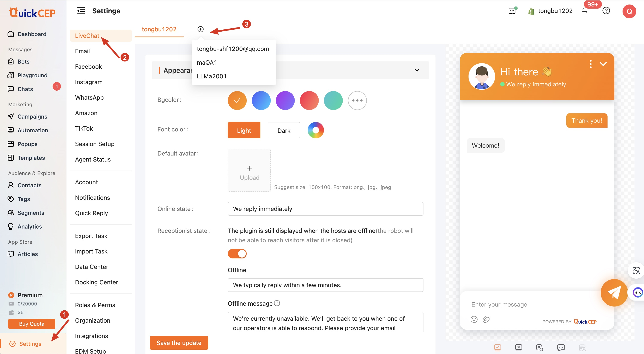The height and width of the screenshot is (354, 644).
Task: Open the Bots page
Action: click(x=24, y=62)
